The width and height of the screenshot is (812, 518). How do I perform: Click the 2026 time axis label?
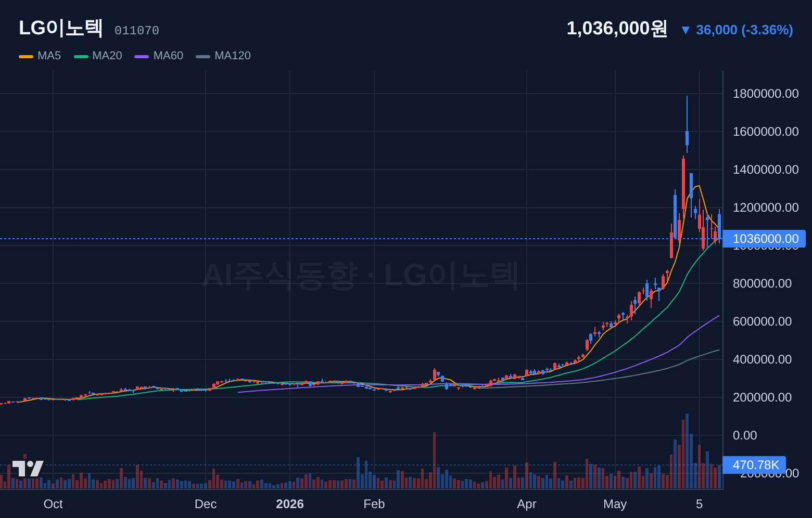pyautogui.click(x=290, y=504)
